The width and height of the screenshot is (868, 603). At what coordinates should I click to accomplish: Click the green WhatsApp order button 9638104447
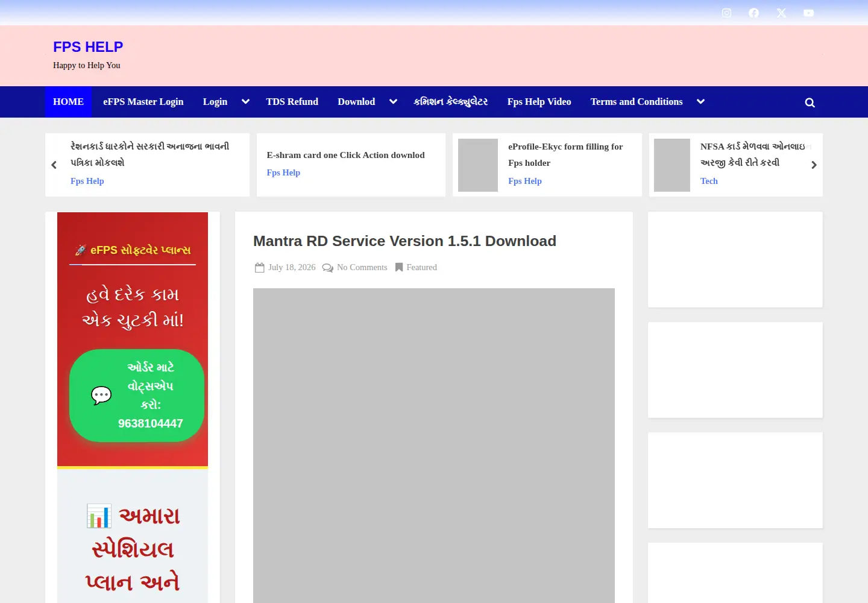pyautogui.click(x=137, y=396)
